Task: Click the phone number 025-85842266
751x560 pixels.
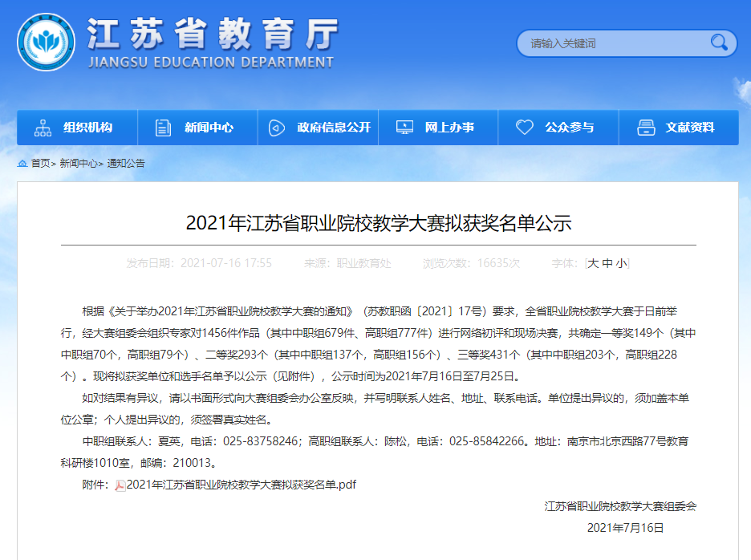Action: 486,441
